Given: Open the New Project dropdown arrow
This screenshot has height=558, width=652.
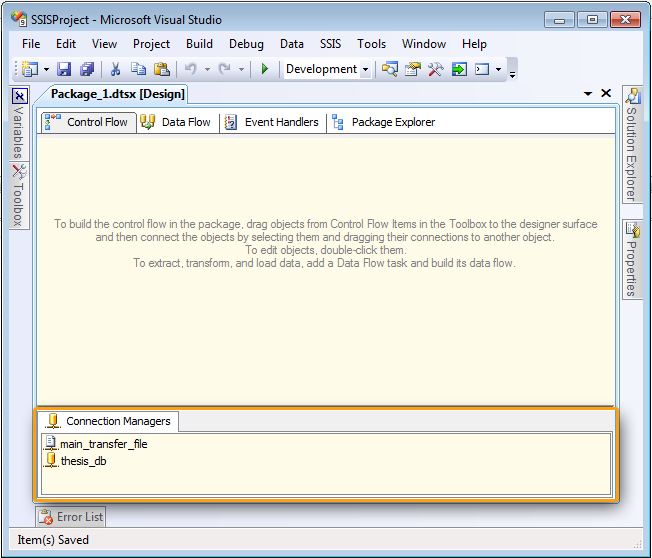Looking at the screenshot, I should pos(47,69).
